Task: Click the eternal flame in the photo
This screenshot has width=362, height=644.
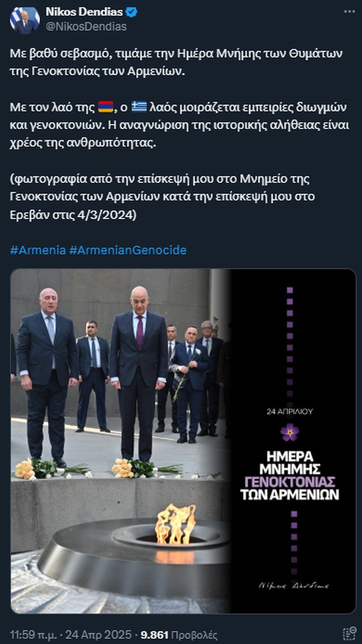Action: point(175,524)
